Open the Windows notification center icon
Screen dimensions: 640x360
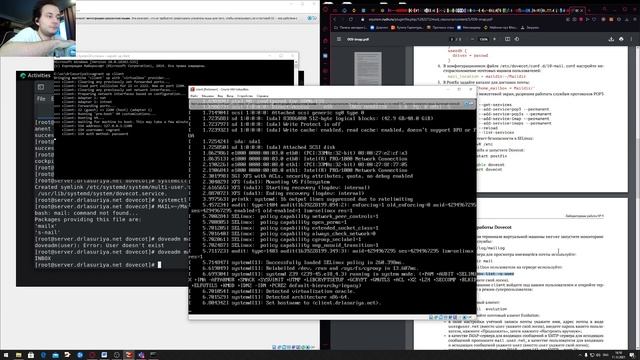(x=632, y=355)
